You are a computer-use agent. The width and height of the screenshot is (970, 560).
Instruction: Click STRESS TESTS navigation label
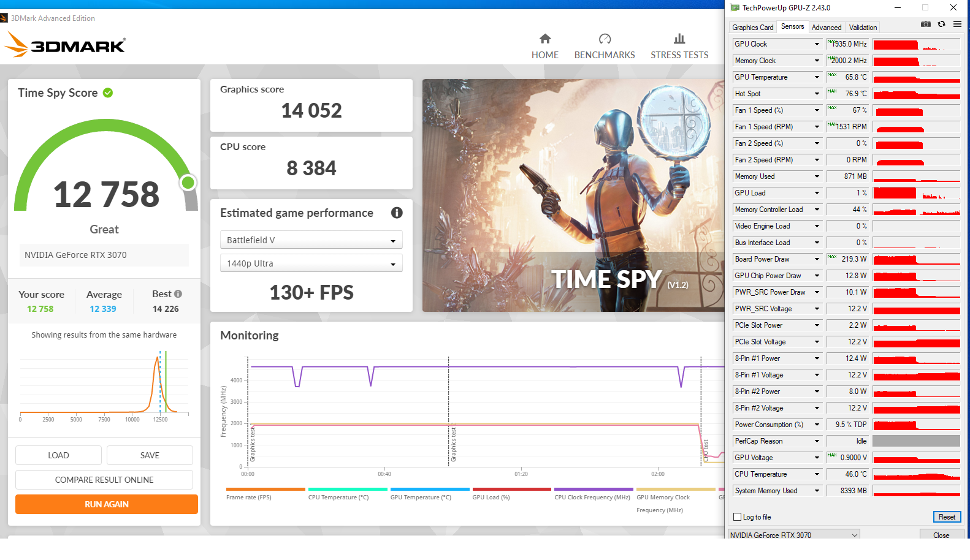679,55
